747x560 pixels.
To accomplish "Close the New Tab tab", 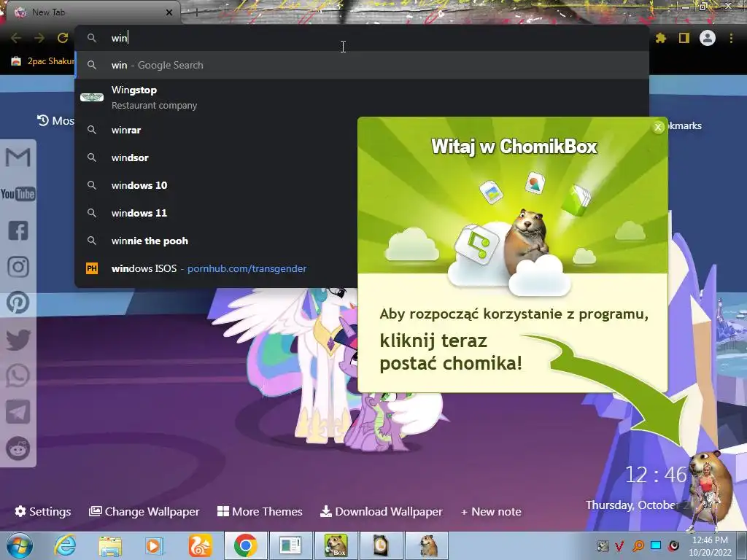I will click(169, 13).
